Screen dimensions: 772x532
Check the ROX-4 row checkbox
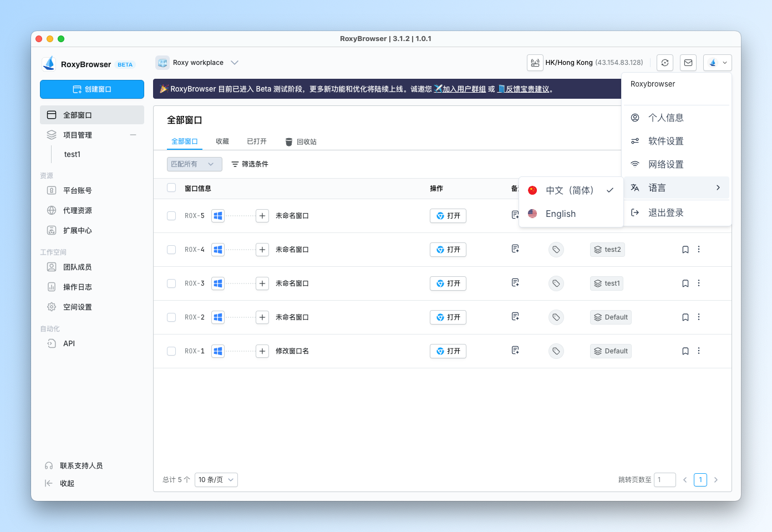tap(171, 250)
